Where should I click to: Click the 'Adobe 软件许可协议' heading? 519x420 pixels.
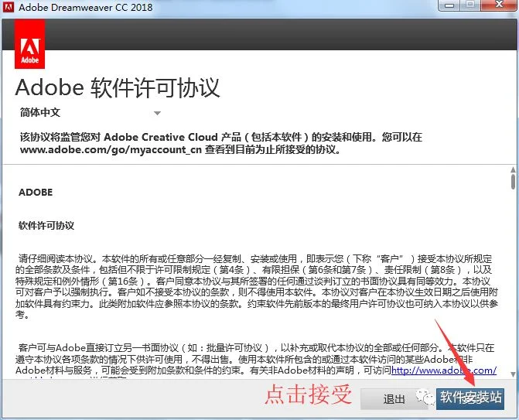[x=118, y=88]
